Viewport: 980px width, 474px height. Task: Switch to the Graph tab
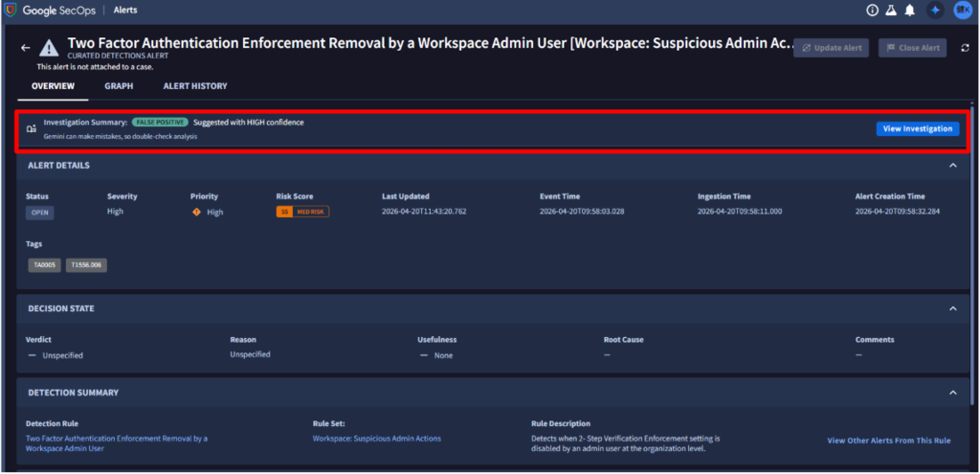[119, 86]
